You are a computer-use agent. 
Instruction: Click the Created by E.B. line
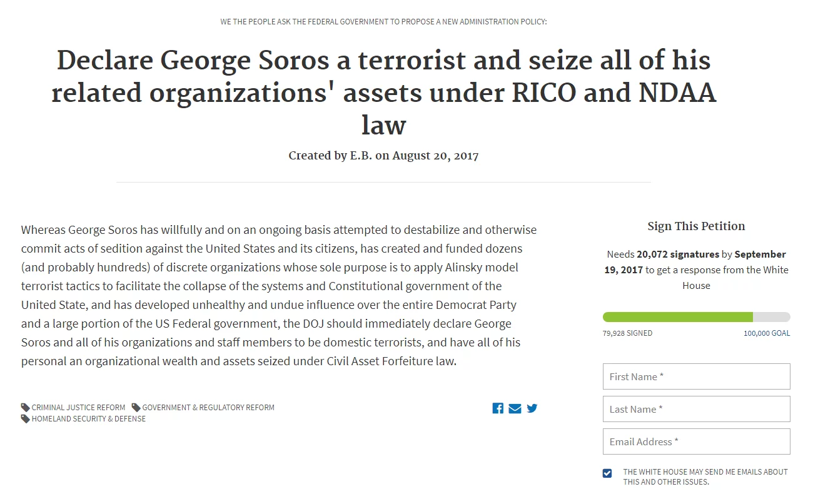(x=383, y=156)
